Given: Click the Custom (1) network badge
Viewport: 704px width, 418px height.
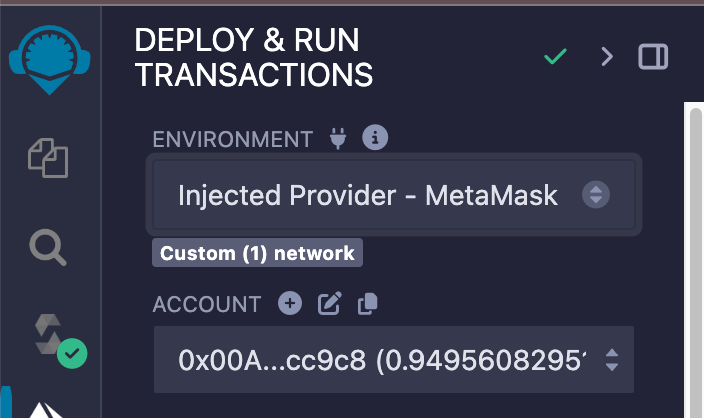Looking at the screenshot, I should [x=257, y=253].
